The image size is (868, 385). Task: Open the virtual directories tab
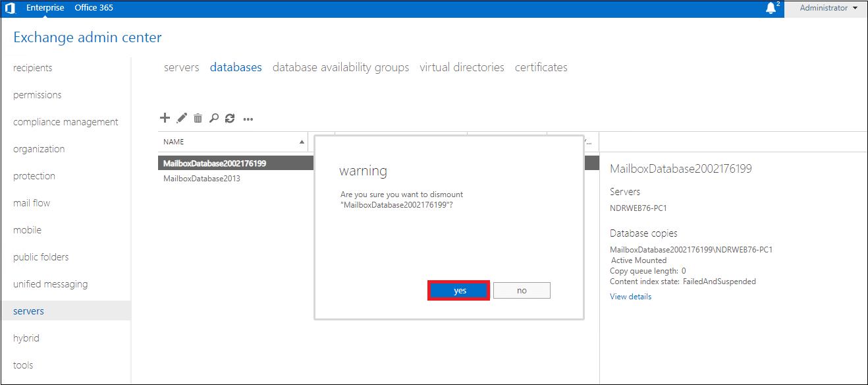[x=462, y=67]
